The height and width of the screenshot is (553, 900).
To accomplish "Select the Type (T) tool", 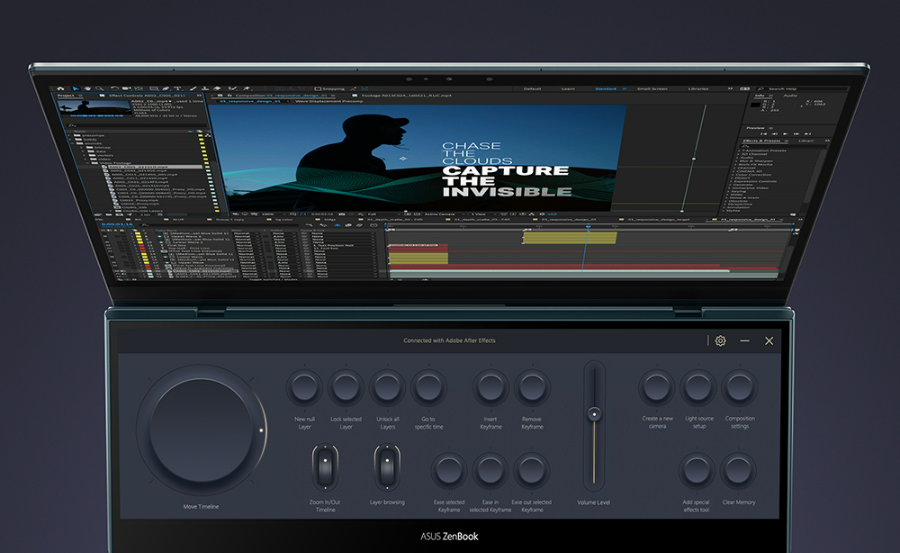I will 177,88.
